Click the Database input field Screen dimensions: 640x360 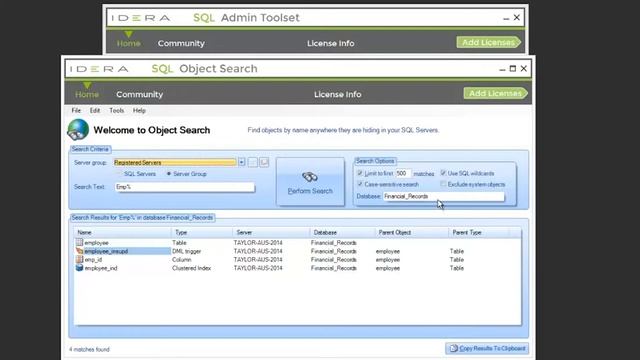click(x=444, y=196)
